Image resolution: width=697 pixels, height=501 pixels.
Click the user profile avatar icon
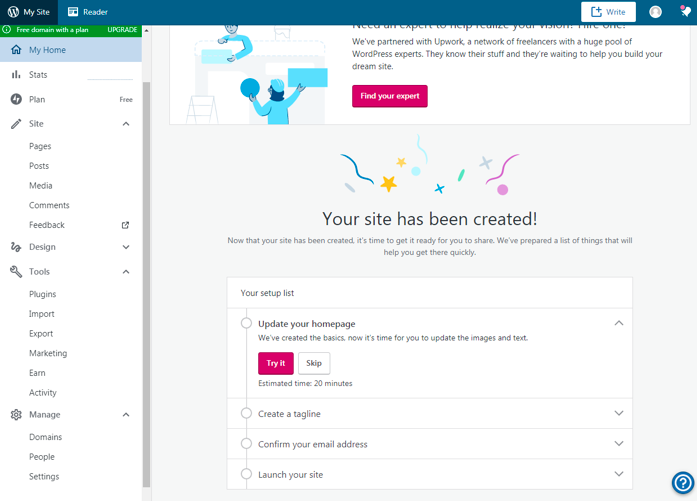pos(655,12)
